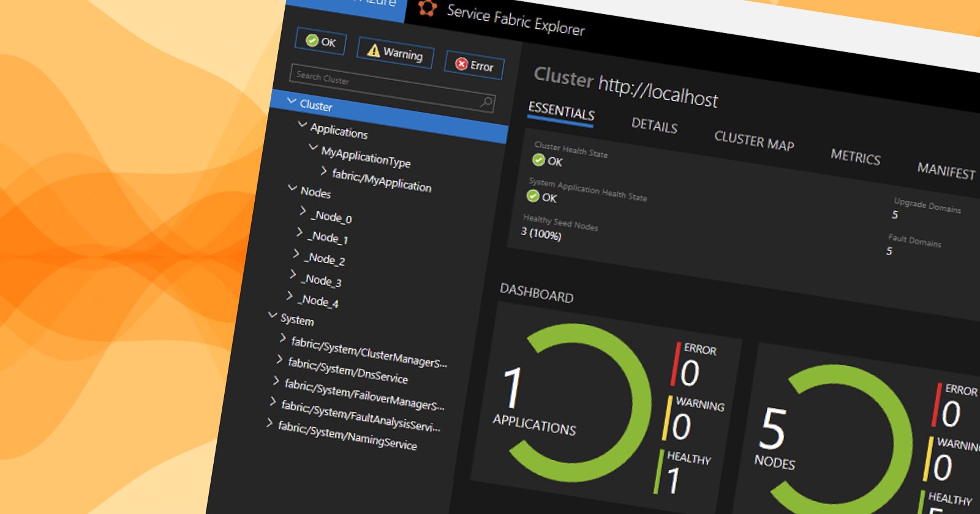Collapse the Cluster tree node
980x514 pixels.
click(x=292, y=101)
